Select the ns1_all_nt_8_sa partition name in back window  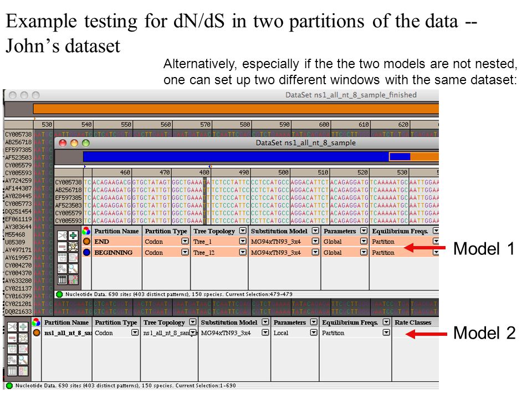[68, 333]
